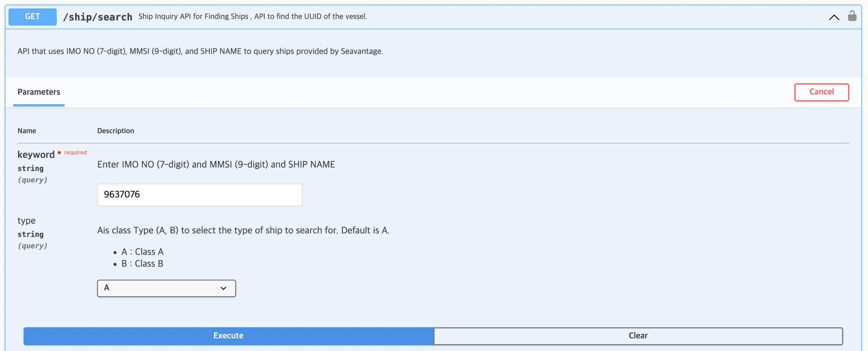Image resolution: width=868 pixels, height=351 pixels.
Task: Run the request with Execute
Action: pos(228,336)
